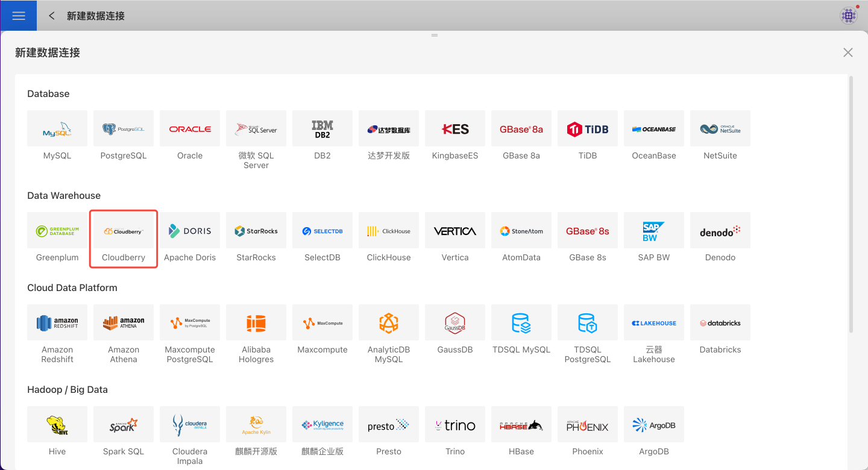Select the Cloudberry data warehouse icon

click(124, 231)
